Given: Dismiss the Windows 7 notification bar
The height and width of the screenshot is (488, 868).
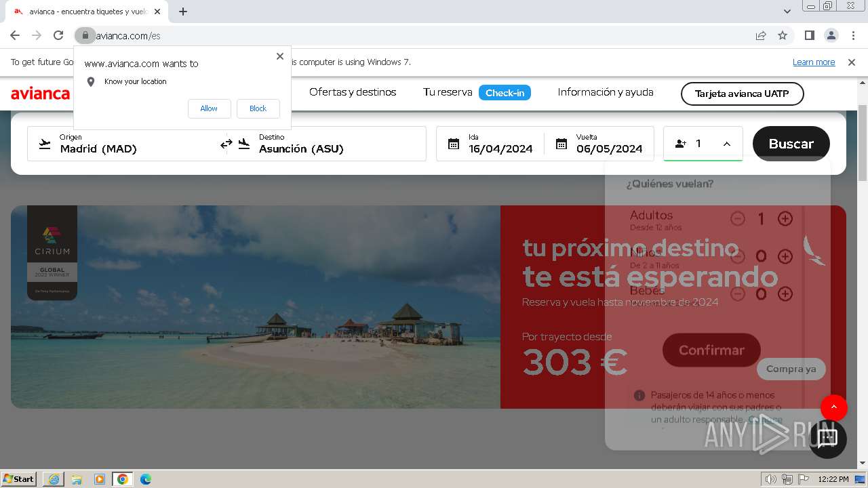Looking at the screenshot, I should pyautogui.click(x=852, y=62).
